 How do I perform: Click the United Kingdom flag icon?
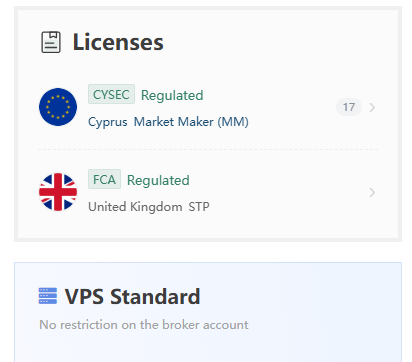click(58, 192)
